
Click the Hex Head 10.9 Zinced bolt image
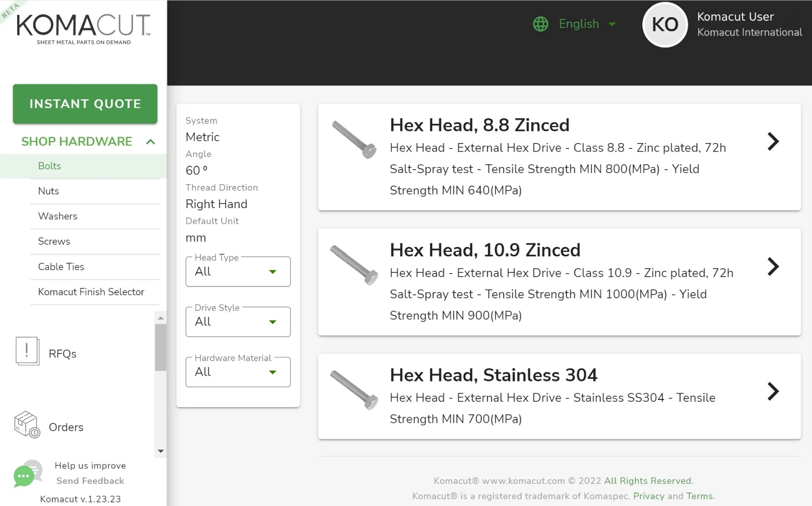[x=354, y=265]
